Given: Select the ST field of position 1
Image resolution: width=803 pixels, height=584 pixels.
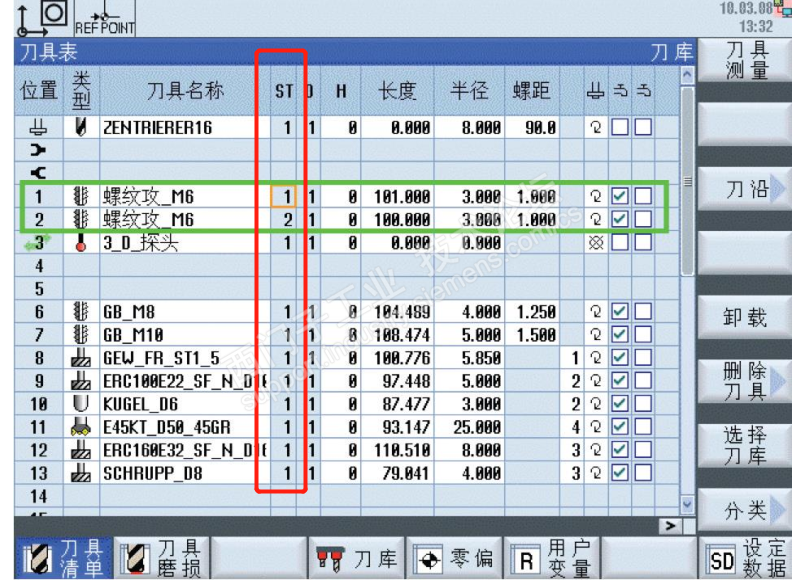Looking at the screenshot, I should [x=283, y=196].
